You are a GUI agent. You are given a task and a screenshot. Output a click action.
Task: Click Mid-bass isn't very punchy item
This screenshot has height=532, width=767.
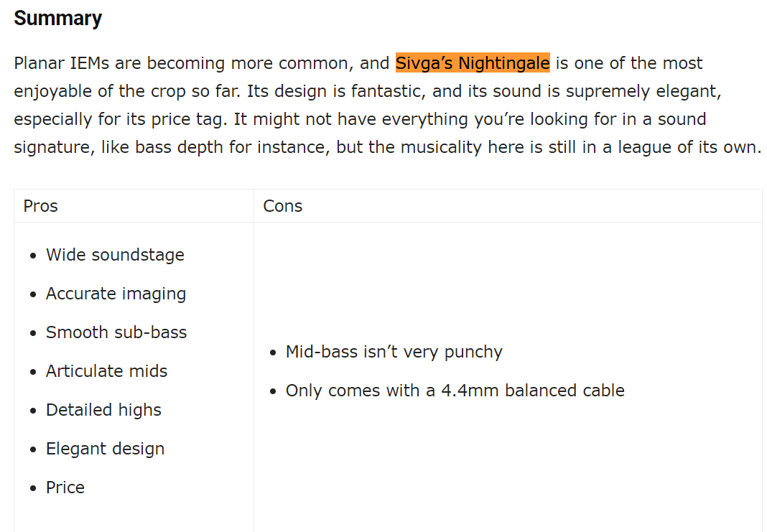[x=394, y=352]
